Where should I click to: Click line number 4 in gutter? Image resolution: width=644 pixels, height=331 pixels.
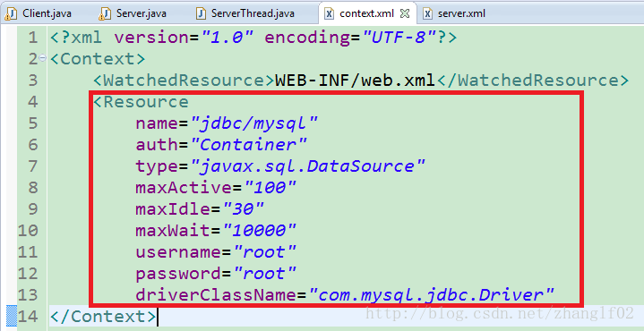pos(33,102)
